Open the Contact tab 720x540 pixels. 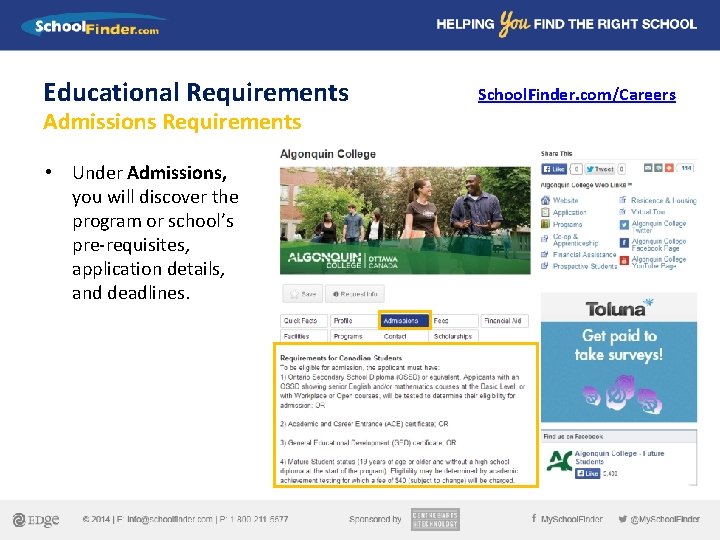tap(404, 336)
